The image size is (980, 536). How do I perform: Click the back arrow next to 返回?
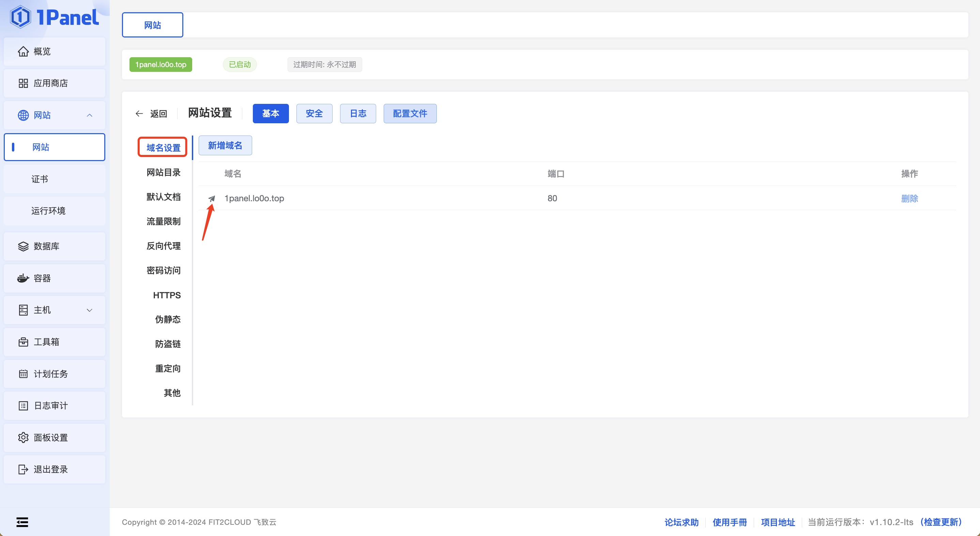139,114
